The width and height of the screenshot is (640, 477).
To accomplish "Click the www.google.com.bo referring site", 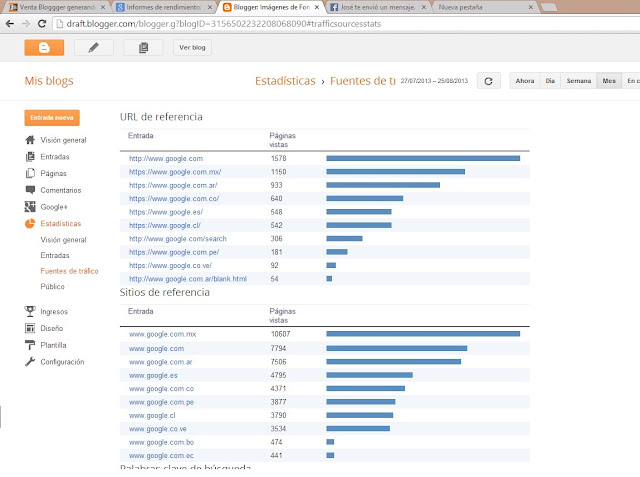I will point(161,442).
